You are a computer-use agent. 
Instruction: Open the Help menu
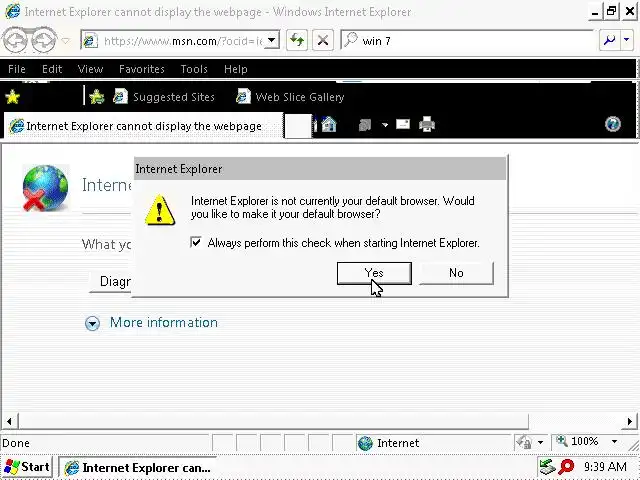pos(236,69)
